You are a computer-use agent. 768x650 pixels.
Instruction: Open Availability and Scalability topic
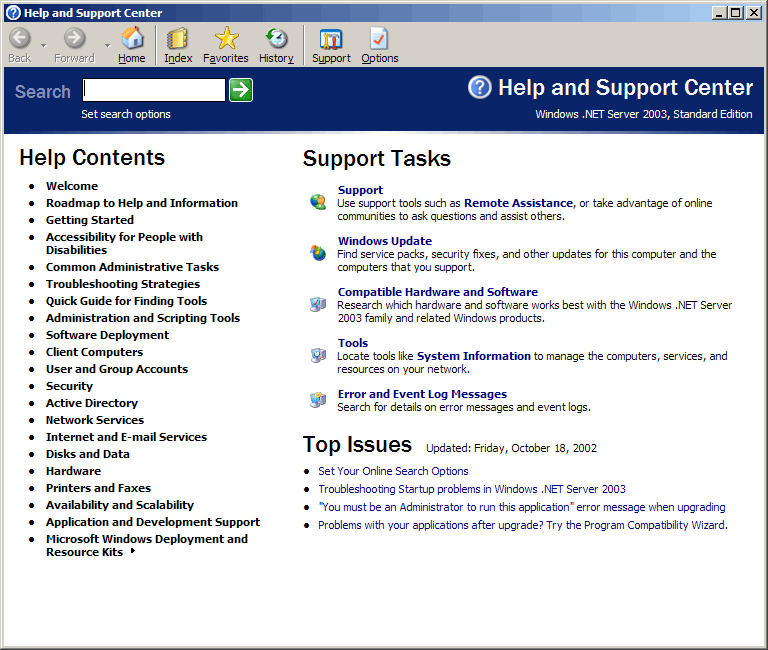[120, 505]
